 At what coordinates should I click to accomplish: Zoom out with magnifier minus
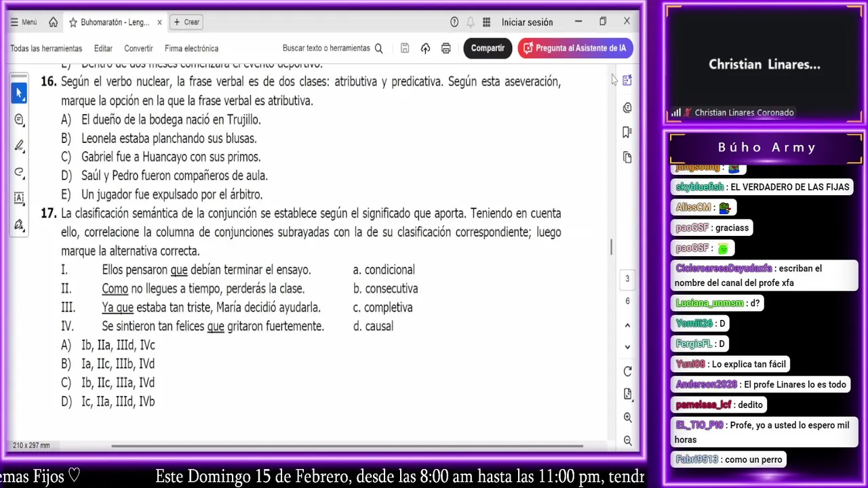[627, 441]
